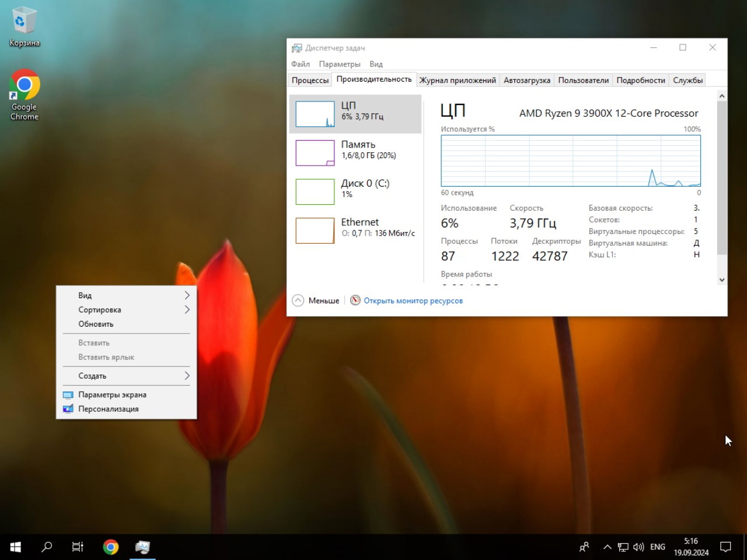Click the Открыть монитор ресурсов link
747x560 pixels.
[x=413, y=300]
